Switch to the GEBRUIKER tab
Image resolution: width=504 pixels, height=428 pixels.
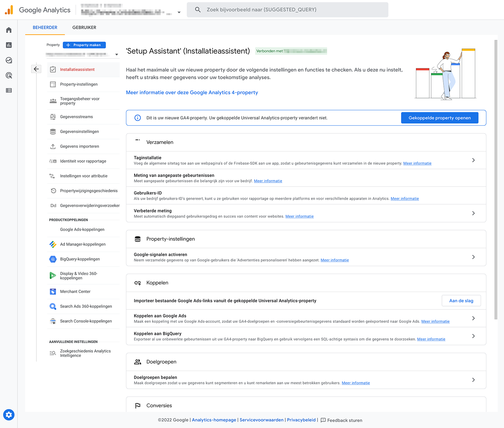point(84,27)
